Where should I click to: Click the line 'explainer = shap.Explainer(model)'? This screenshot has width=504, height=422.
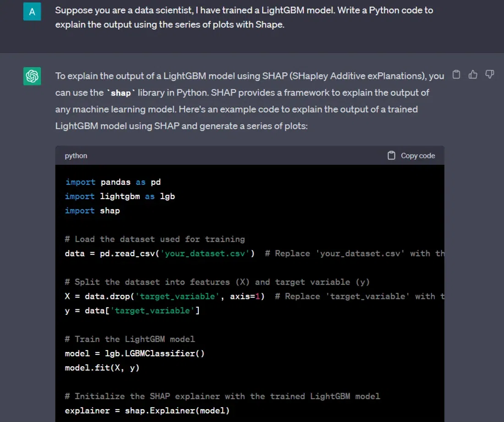tap(147, 411)
